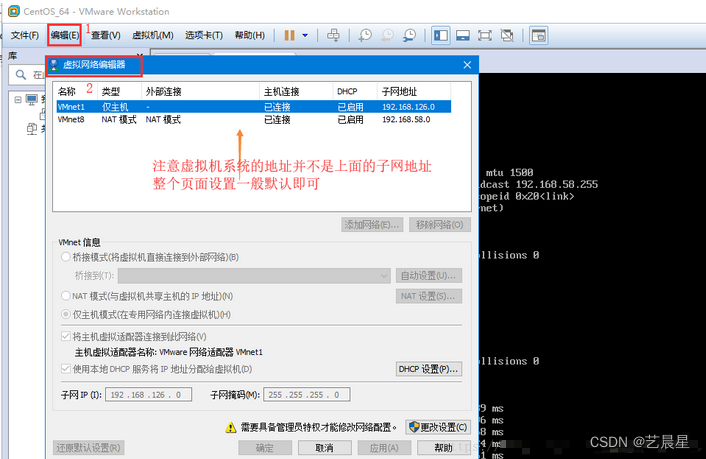Collapse the library tree root node

pos(18,100)
